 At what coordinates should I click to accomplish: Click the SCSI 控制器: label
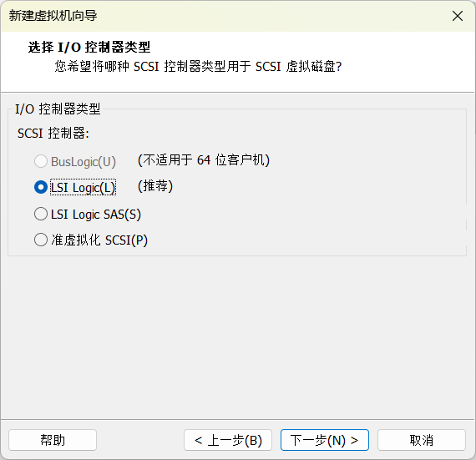pos(53,134)
